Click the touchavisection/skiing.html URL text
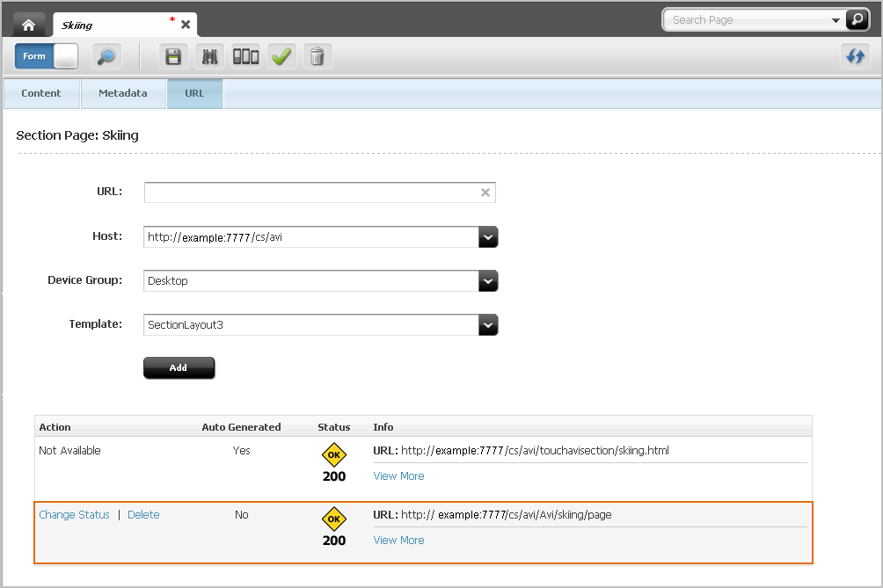The height and width of the screenshot is (588, 883). (535, 451)
